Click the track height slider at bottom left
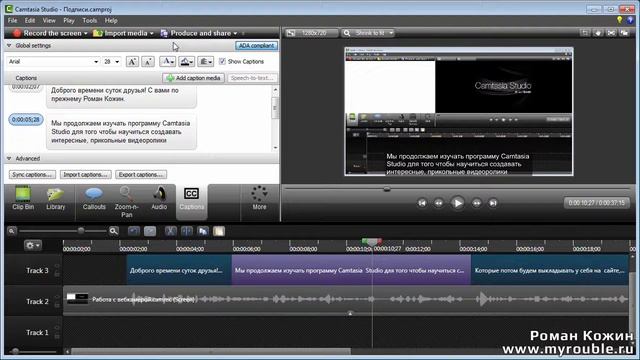 [x=15, y=351]
